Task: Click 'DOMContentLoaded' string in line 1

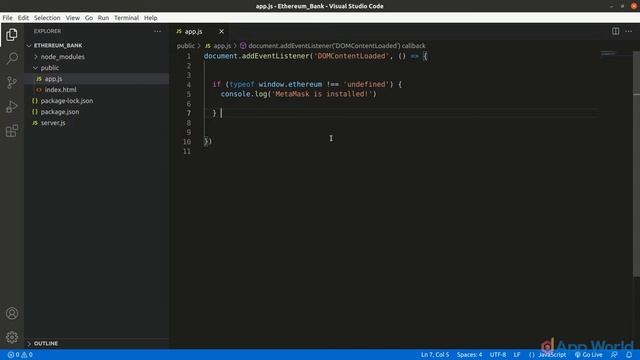Action: point(351,56)
